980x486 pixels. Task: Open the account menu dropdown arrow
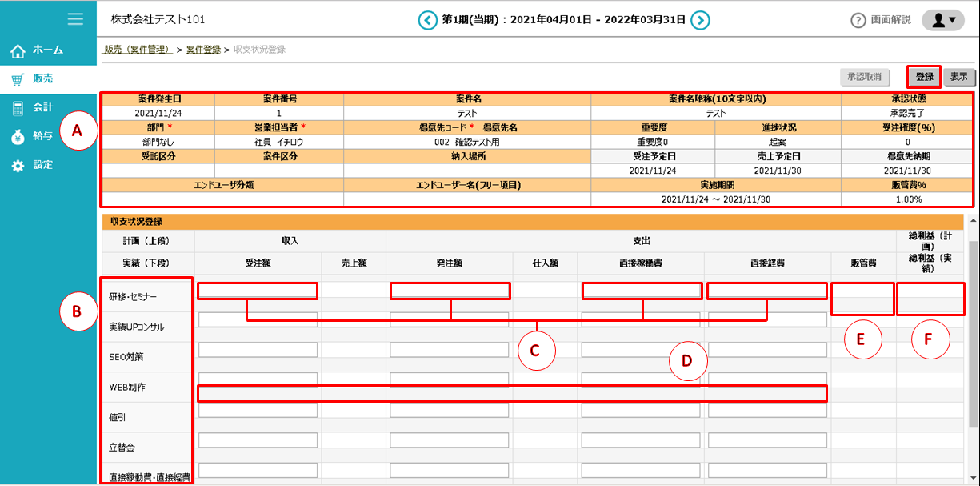(x=954, y=21)
